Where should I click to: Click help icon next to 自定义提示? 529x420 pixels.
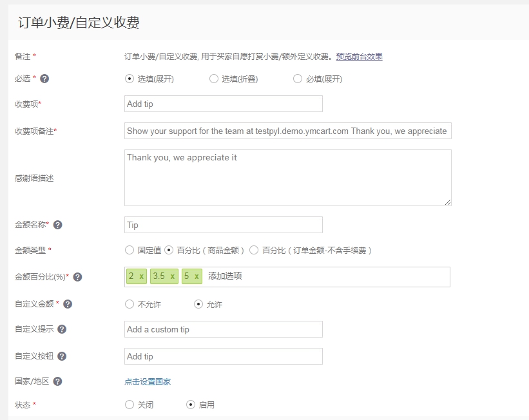[x=62, y=329]
